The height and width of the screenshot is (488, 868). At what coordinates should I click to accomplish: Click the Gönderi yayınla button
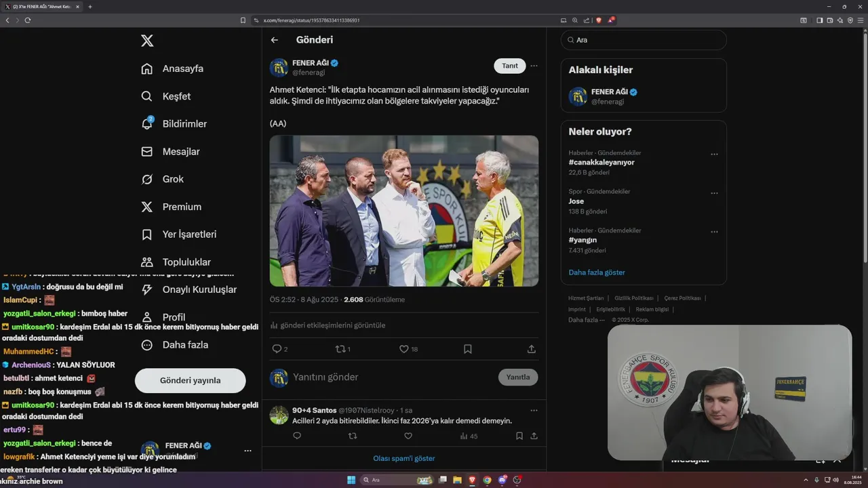pos(190,380)
